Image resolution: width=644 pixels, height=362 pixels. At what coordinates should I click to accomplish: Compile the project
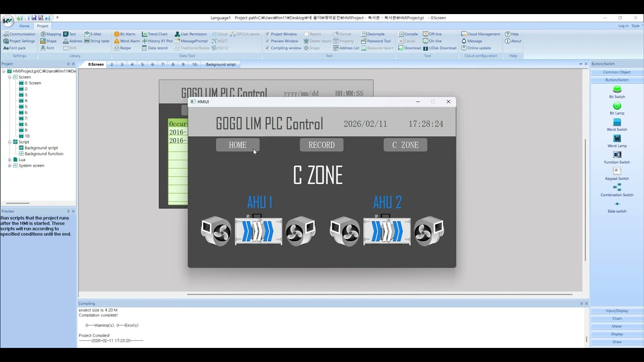coord(408,34)
